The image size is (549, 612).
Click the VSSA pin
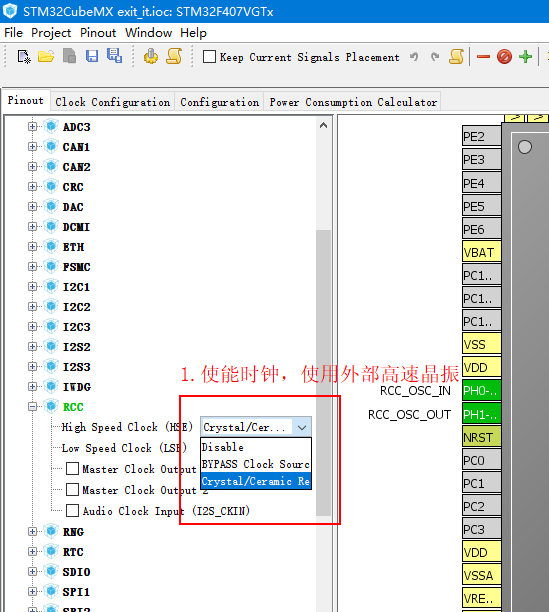[x=481, y=575]
